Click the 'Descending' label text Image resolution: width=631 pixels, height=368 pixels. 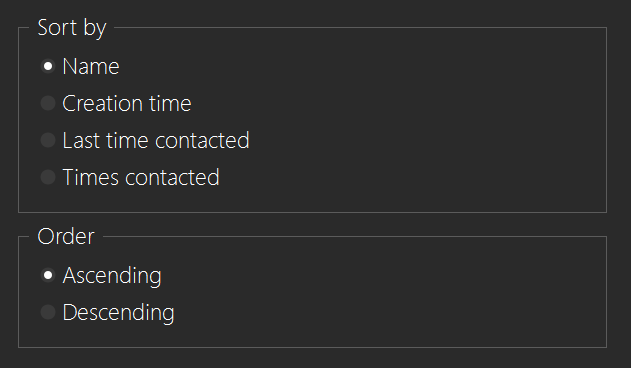pyautogui.click(x=118, y=313)
